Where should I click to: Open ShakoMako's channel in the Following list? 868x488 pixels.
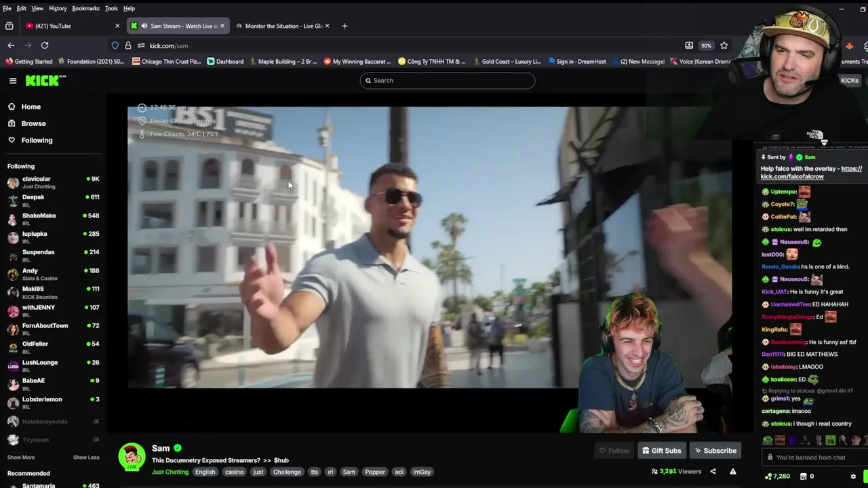tap(53, 219)
